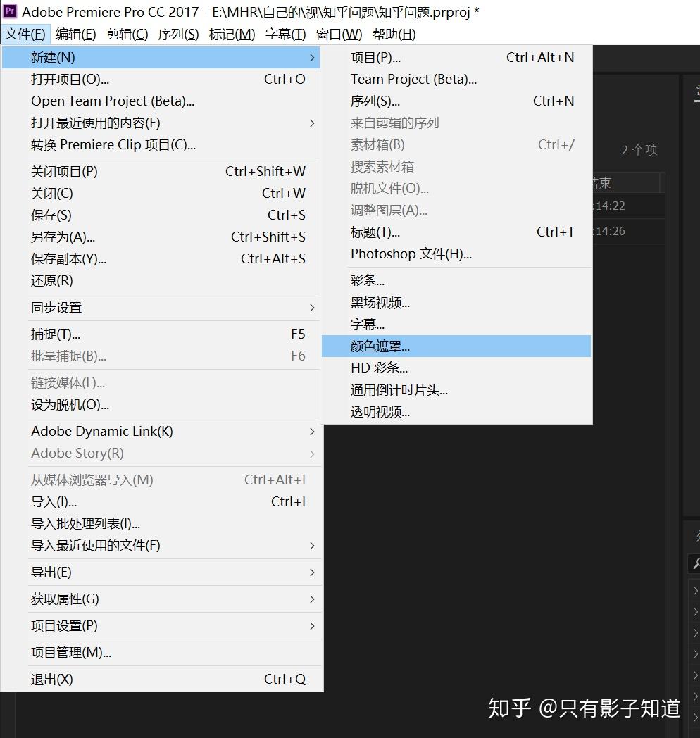Choose 保存副本(Y)...
Image resolution: width=700 pixels, height=738 pixels.
point(161,259)
